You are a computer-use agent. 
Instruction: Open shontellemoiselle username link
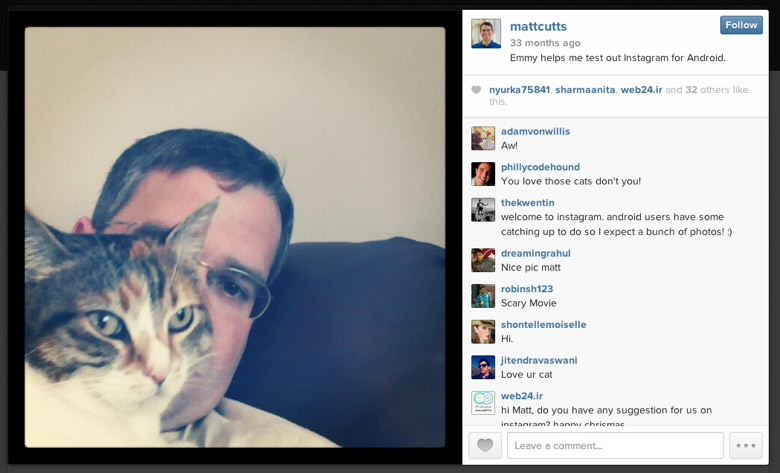coord(544,325)
